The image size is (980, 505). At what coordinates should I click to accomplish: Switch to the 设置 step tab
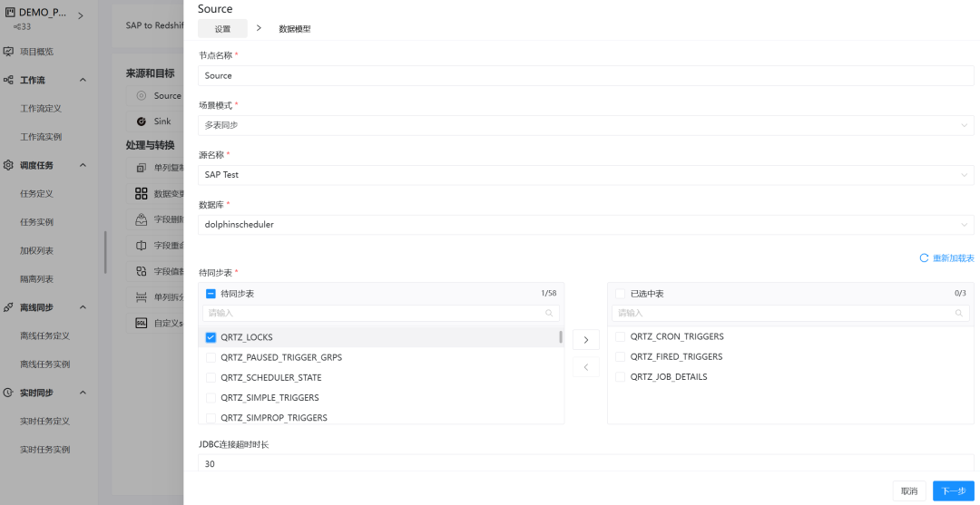(x=222, y=29)
